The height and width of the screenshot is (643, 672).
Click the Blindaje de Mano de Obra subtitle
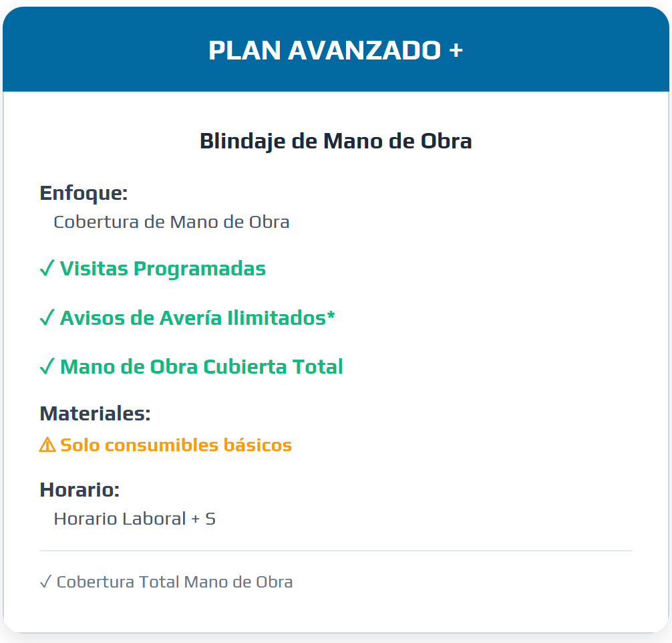tap(335, 142)
